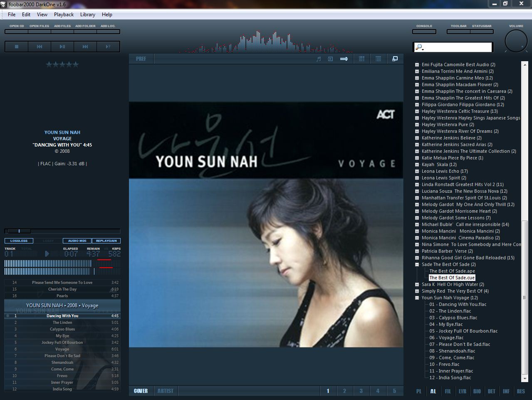Toggle the Lossless indicator button
This screenshot has height=400, width=532.
point(19,241)
